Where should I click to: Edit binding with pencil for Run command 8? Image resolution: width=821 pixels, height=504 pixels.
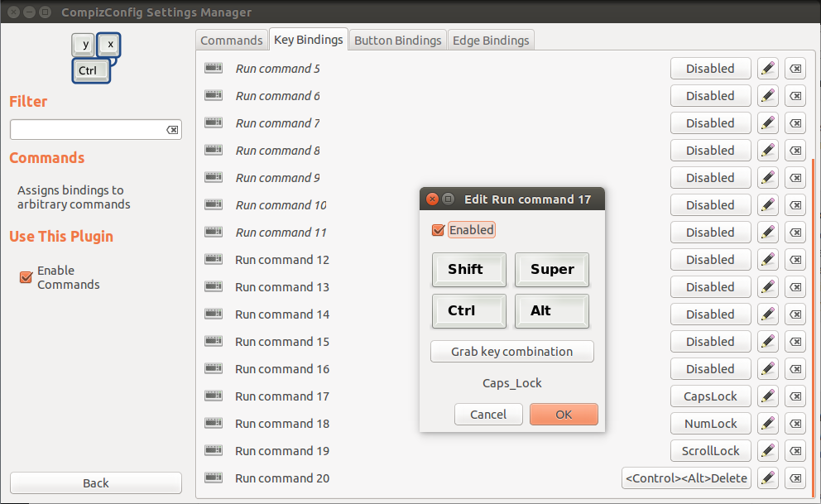pos(768,150)
